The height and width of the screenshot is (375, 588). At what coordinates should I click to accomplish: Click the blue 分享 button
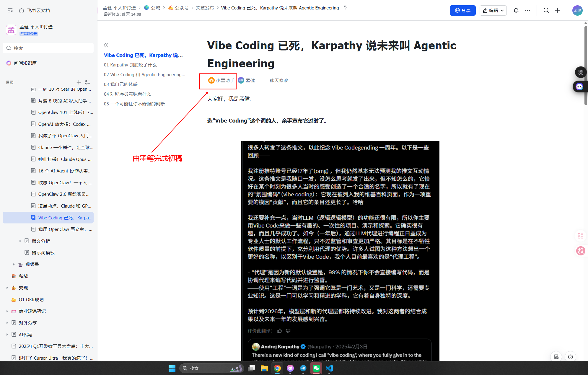462,10
